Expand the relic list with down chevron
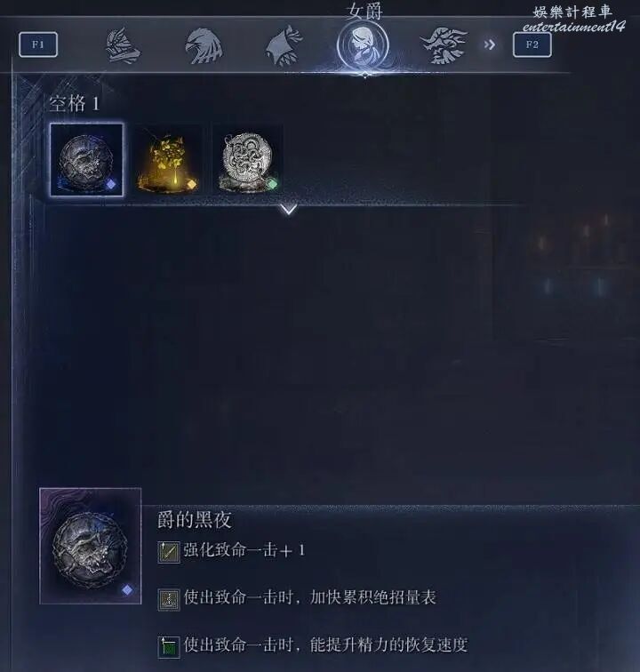Image resolution: width=640 pixels, height=672 pixels. (x=289, y=209)
